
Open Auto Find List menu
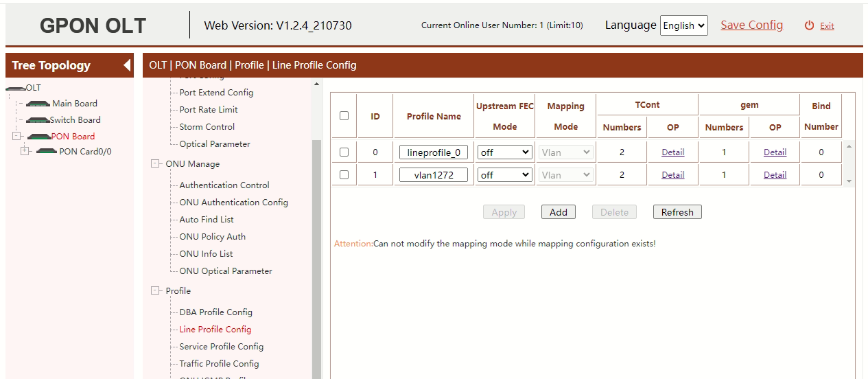click(x=207, y=220)
